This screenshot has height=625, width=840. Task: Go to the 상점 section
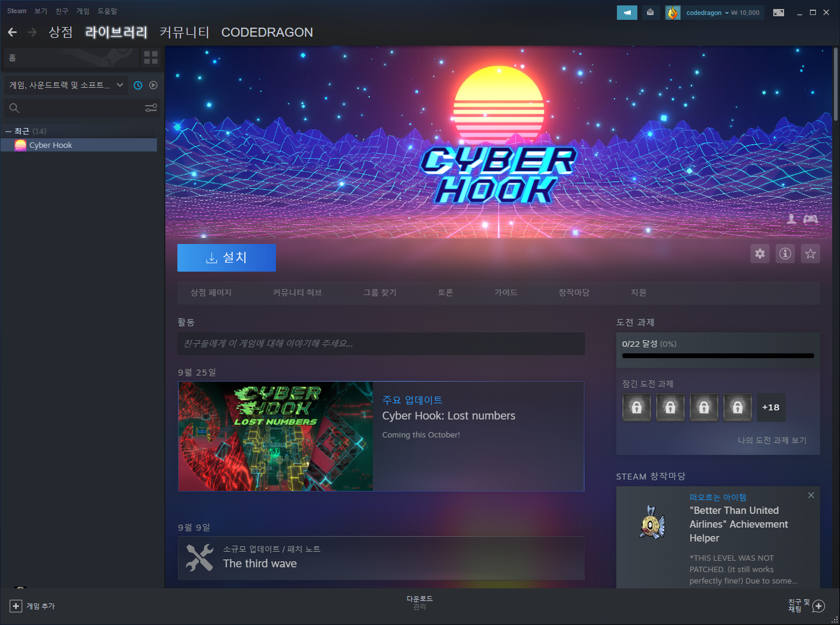(x=61, y=32)
